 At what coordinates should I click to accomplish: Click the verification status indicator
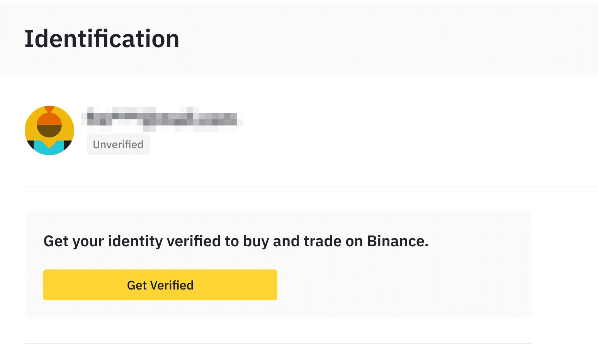pos(118,144)
